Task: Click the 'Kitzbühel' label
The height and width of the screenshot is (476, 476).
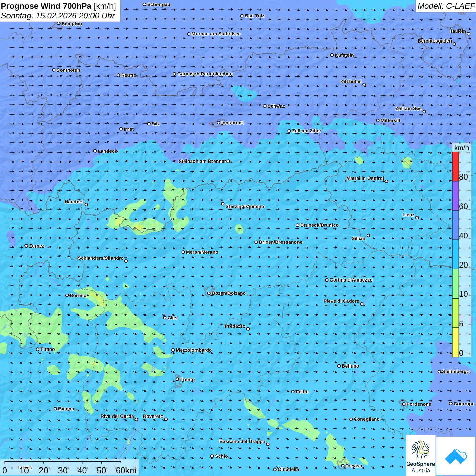Action: (351, 81)
